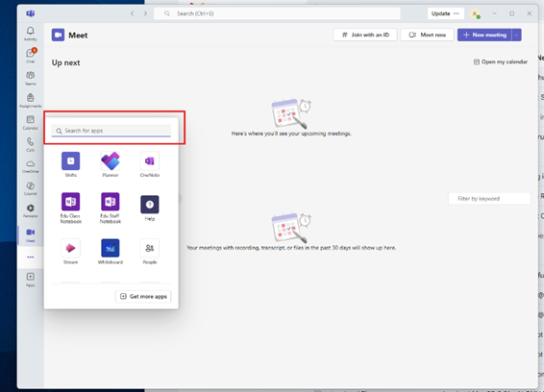Launch the Shifts app
Viewport: 544px width, 392px height.
click(x=71, y=164)
